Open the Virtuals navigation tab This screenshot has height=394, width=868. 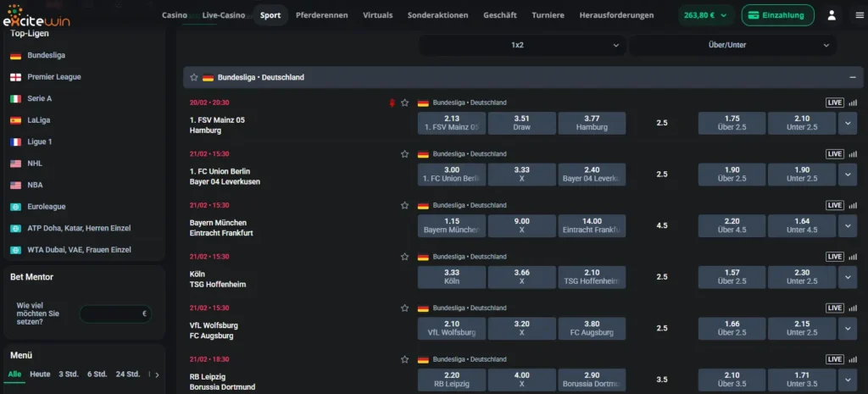coord(377,15)
